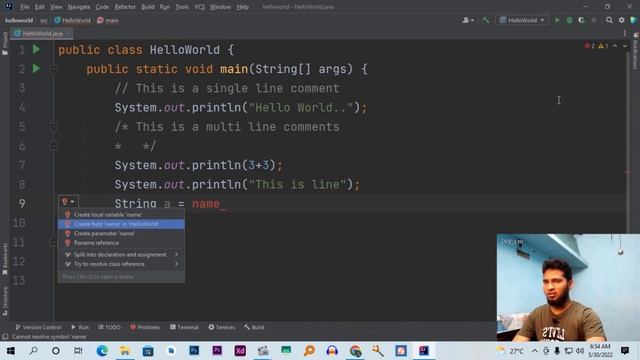Expand 'Try to resolve class reference' submenu arrow
This screenshot has width=640, height=360.
pos(176,264)
